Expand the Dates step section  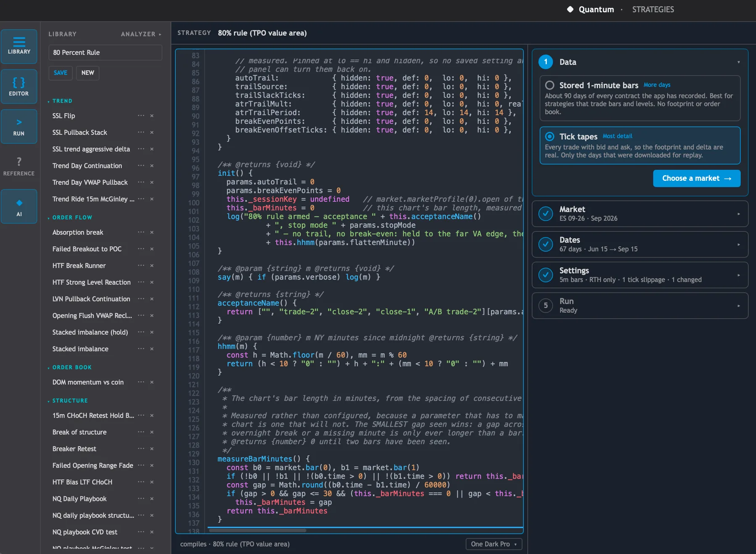[640, 244]
